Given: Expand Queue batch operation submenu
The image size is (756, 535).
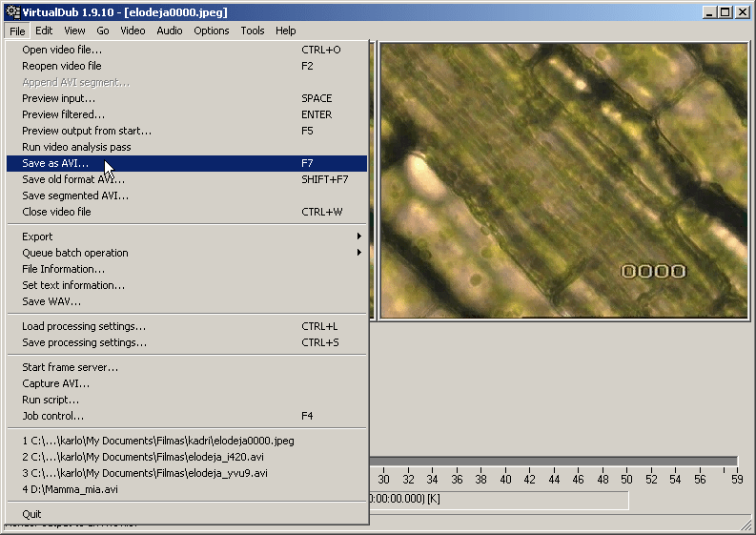Looking at the screenshot, I should coord(187,253).
